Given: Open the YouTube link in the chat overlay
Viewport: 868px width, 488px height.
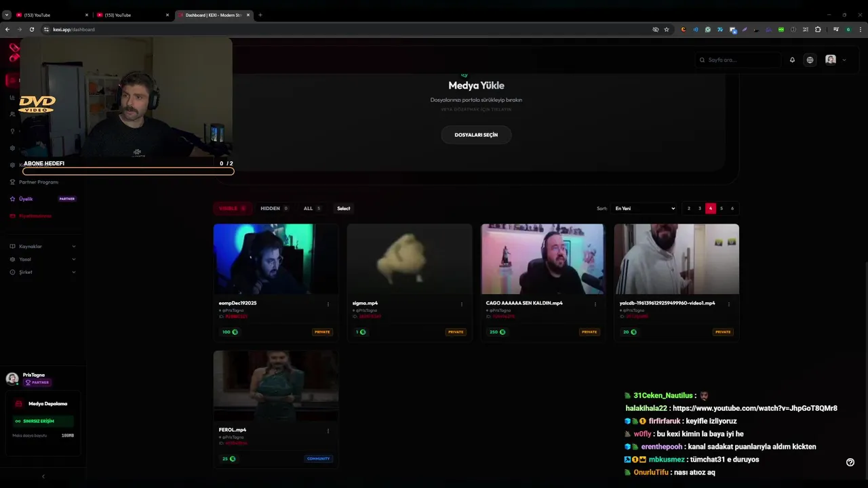Looking at the screenshot, I should (x=755, y=408).
